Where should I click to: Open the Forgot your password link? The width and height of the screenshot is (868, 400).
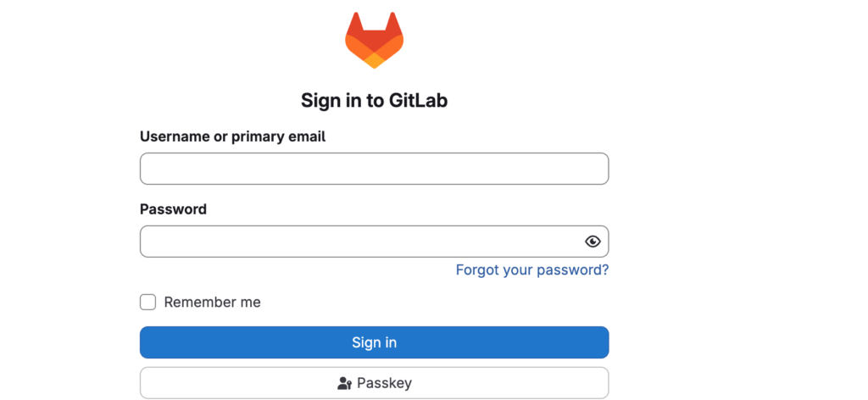tap(531, 270)
